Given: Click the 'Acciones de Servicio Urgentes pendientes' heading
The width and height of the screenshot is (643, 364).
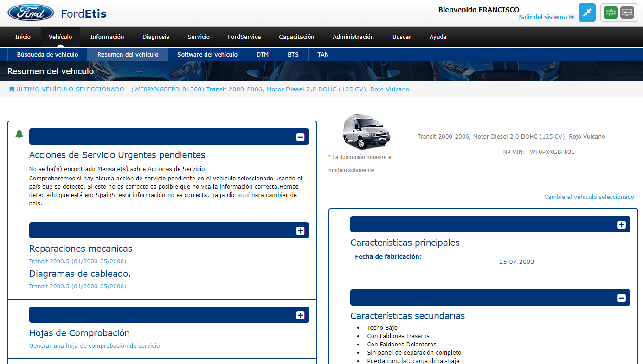Looking at the screenshot, I should pyautogui.click(x=117, y=155).
